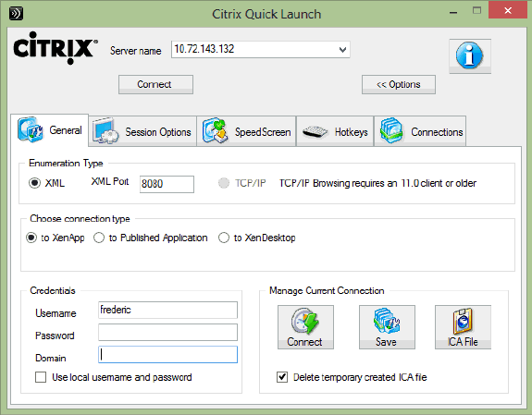The height and width of the screenshot is (415, 532).
Task: Click the Connect button below Server name
Action: coord(155,84)
